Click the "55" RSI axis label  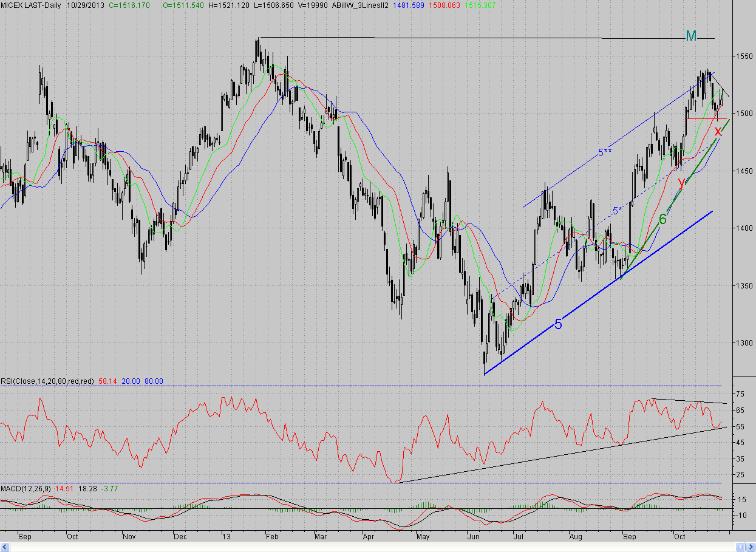740,426
